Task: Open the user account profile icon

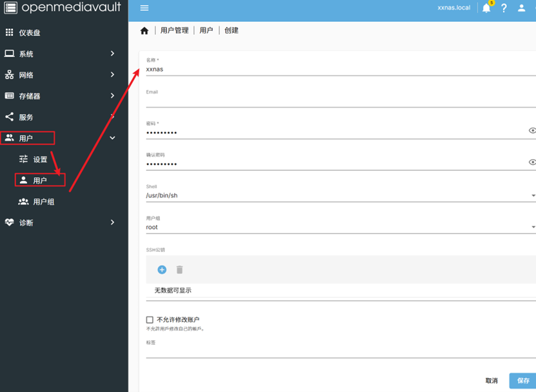Action: 522,8
